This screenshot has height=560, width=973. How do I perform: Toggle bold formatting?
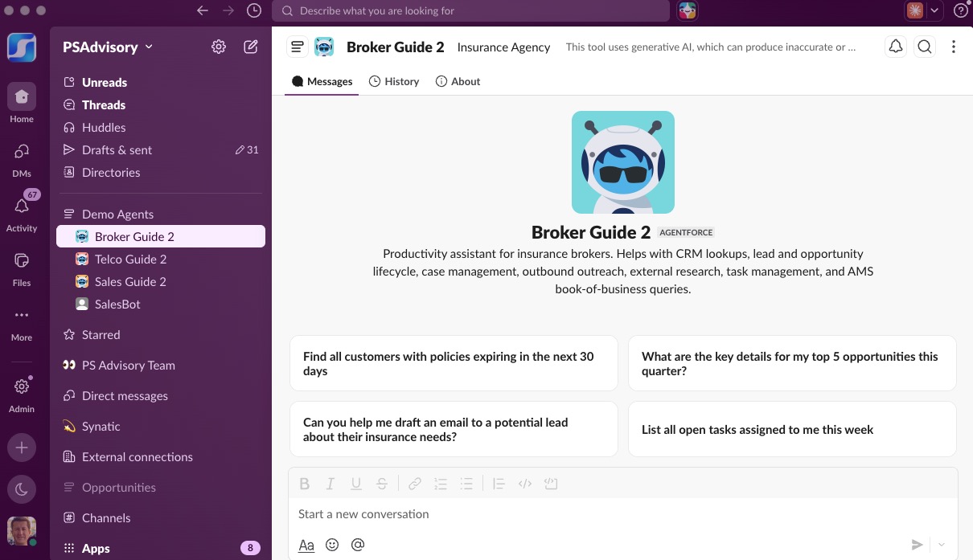(x=305, y=484)
